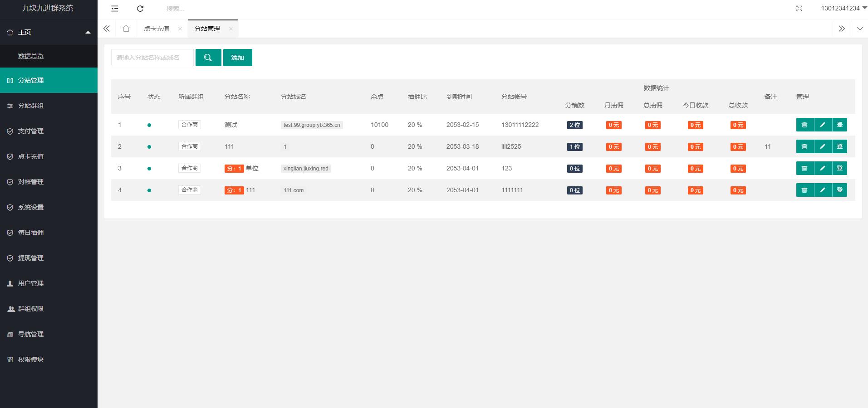Viewport: 868px width, 408px height.
Task: Open 提现管理 in the sidebar
Action: [31, 258]
